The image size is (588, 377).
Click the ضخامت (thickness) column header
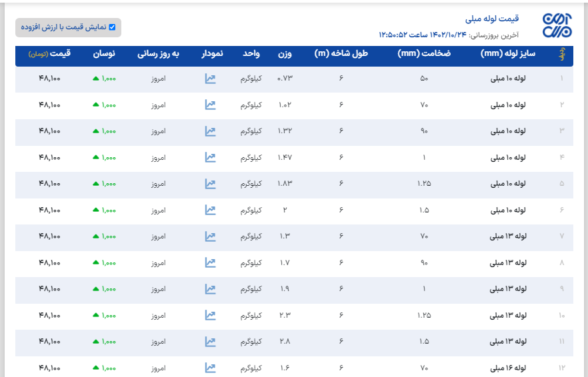coord(424,53)
